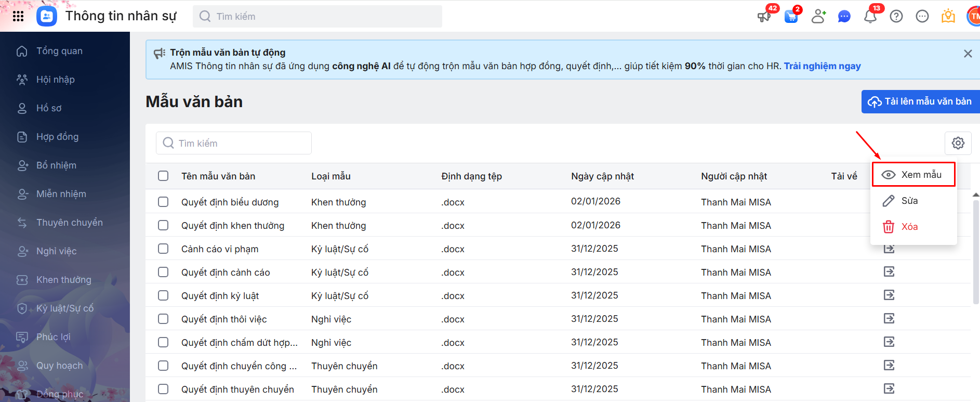Dismiss the AI auto-merge banner
980x402 pixels.
(x=968, y=54)
